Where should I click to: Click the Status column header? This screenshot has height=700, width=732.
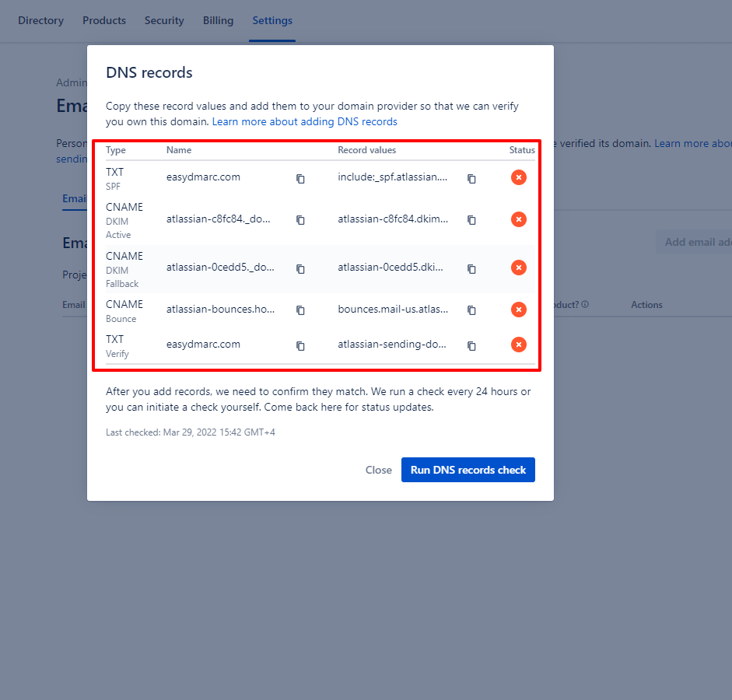point(522,150)
